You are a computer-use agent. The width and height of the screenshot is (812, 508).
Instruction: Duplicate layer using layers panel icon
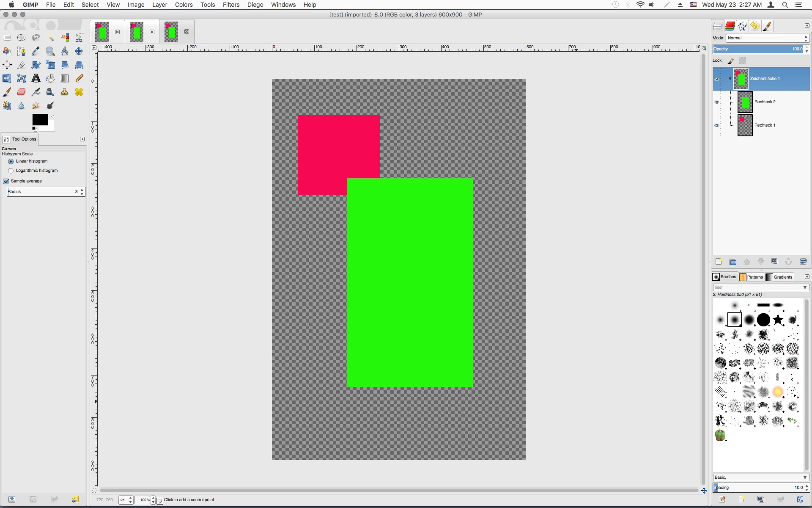775,262
